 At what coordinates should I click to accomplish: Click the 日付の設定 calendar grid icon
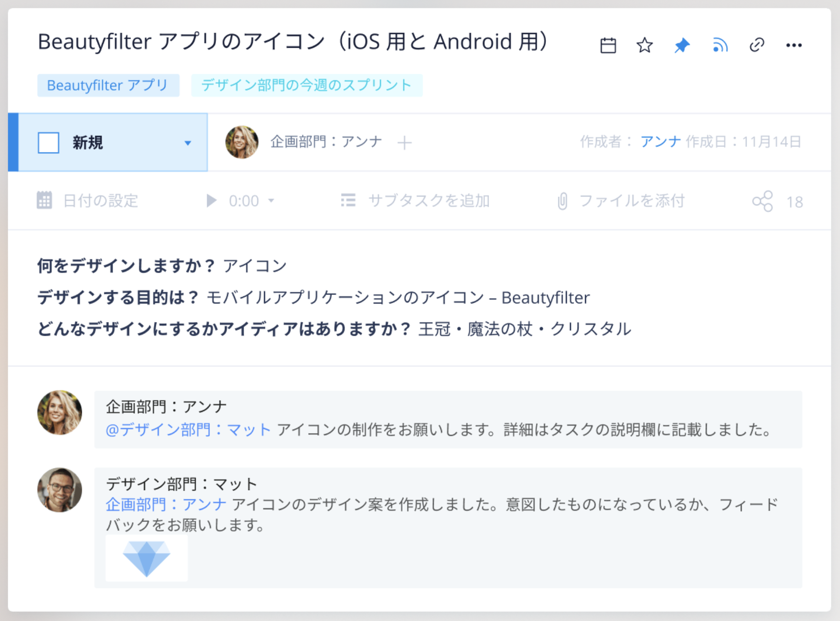[x=45, y=201]
